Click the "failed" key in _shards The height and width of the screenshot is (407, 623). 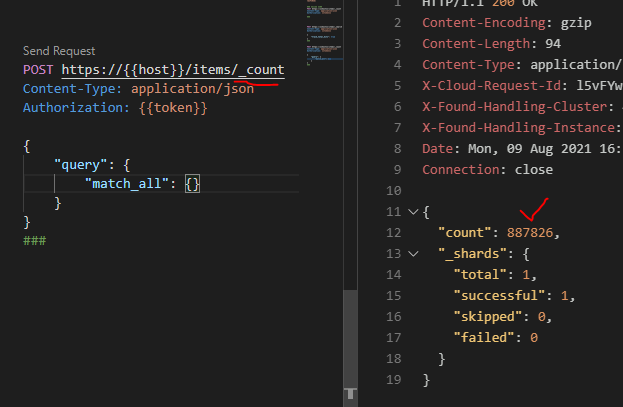coord(485,338)
